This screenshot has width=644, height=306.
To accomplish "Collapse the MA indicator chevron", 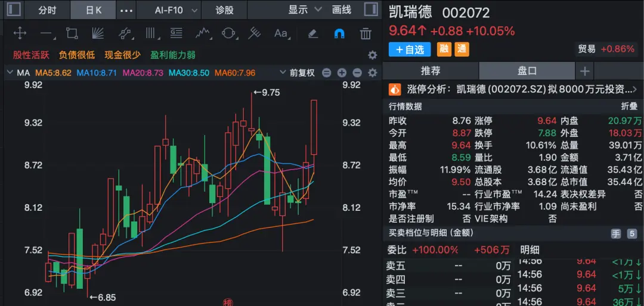I will 10,73.
